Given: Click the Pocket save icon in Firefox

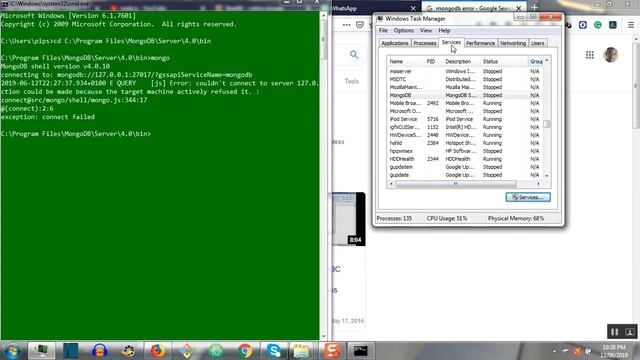Looking at the screenshot, I should tap(360, 25).
